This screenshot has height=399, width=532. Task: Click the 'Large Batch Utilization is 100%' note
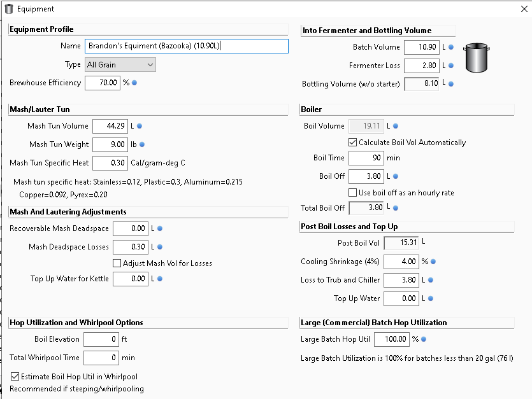[406, 358]
